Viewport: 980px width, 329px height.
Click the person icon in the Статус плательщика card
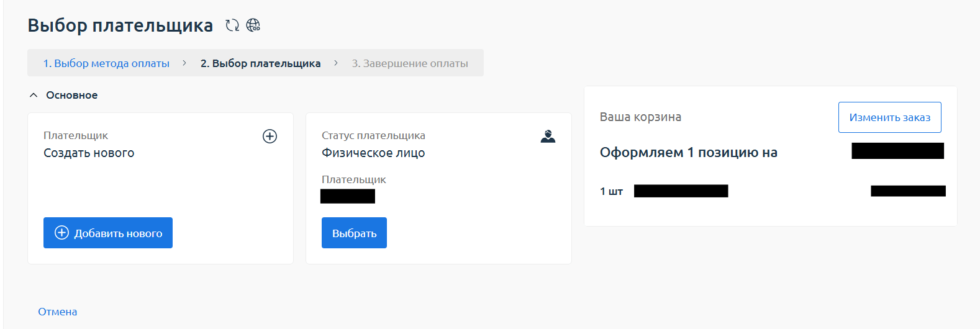pyautogui.click(x=548, y=137)
